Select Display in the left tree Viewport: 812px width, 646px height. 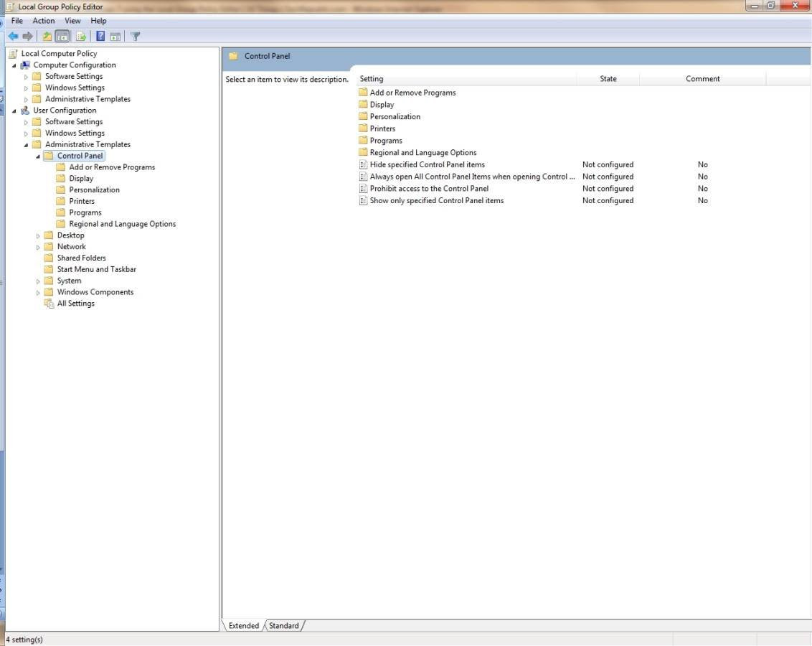click(x=81, y=179)
